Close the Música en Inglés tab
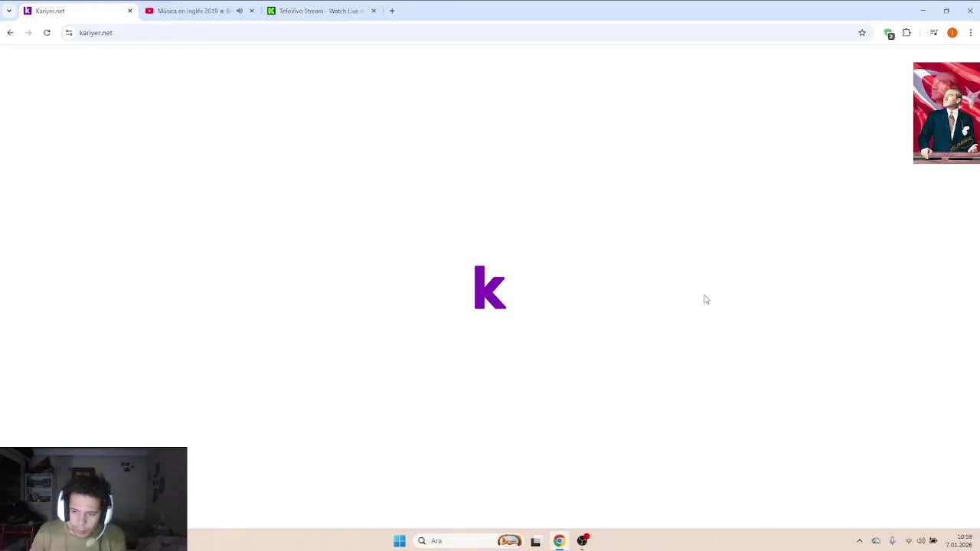980x551 pixels. pyautogui.click(x=251, y=11)
